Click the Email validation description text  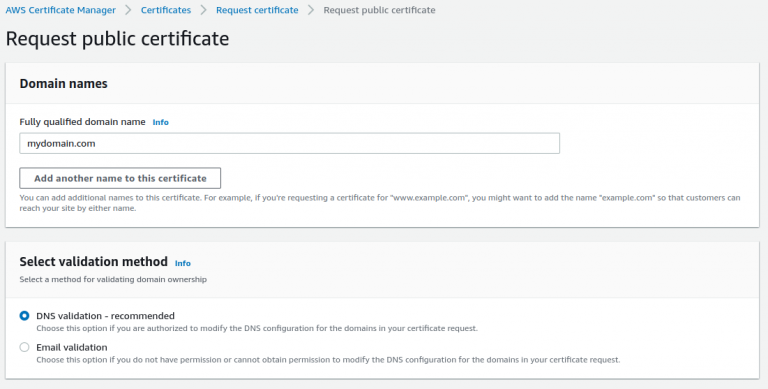328,360
